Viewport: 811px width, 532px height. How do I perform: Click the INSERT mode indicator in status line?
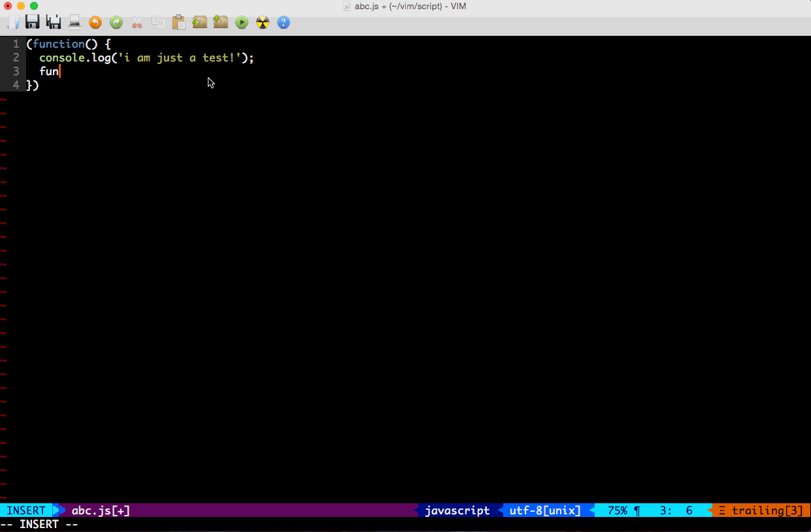click(26, 510)
